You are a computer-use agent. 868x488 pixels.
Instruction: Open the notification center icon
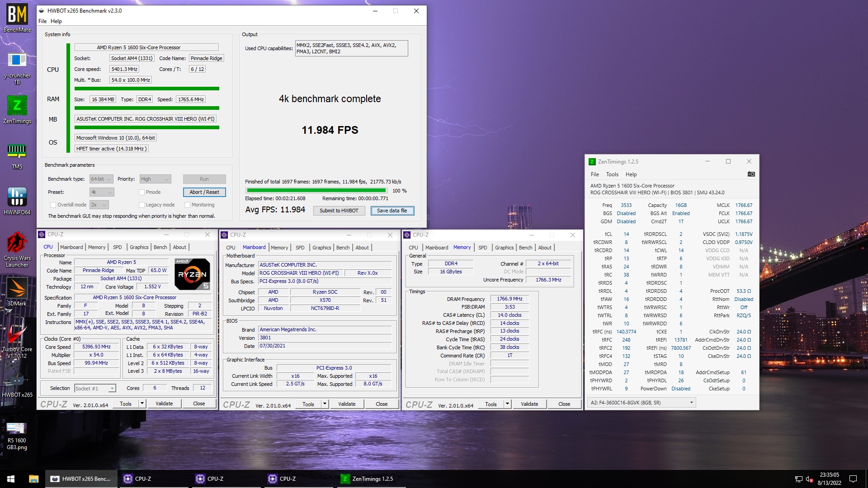[853, 479]
